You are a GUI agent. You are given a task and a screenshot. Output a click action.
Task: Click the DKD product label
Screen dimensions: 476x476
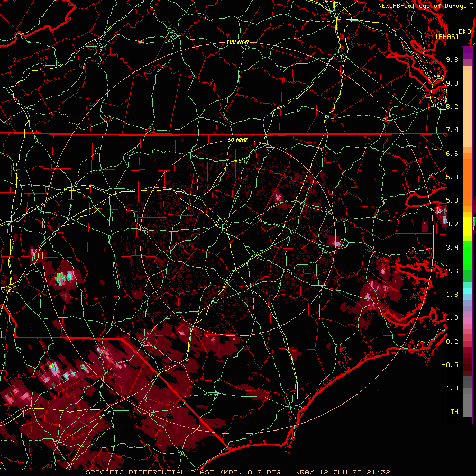click(x=465, y=32)
